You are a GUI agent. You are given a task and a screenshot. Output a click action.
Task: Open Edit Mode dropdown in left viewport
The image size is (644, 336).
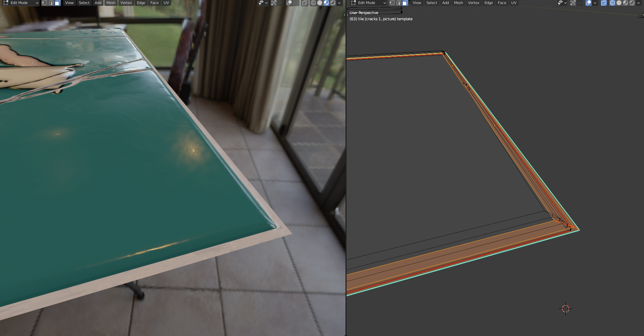pos(21,3)
